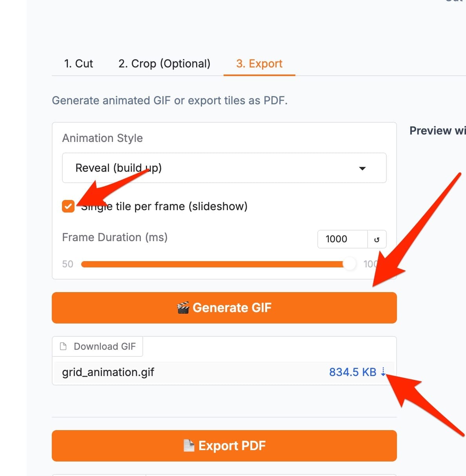This screenshot has height=476, width=466.
Task: Click the grid_animation.gif file name
Action: 108,372
